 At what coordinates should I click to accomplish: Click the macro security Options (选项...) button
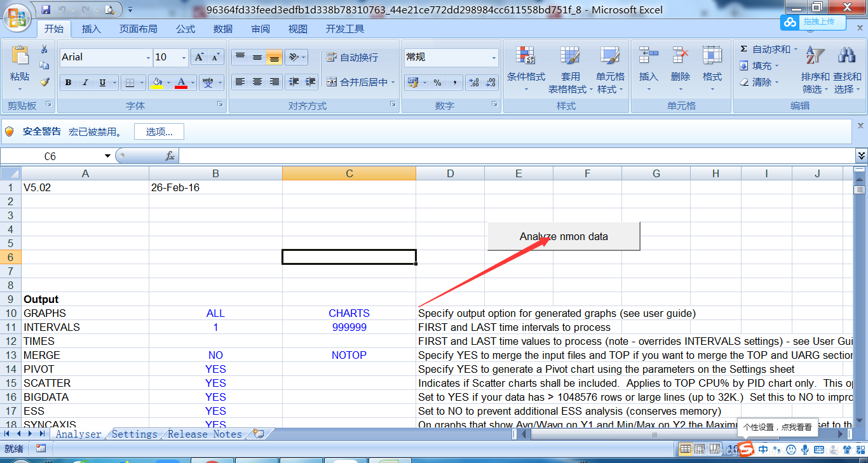[159, 131]
